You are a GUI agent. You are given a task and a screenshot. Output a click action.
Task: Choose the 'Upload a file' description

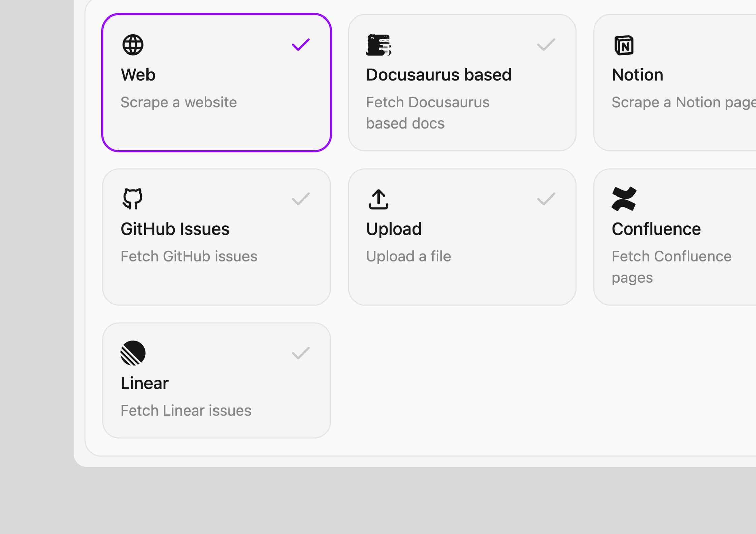point(408,256)
